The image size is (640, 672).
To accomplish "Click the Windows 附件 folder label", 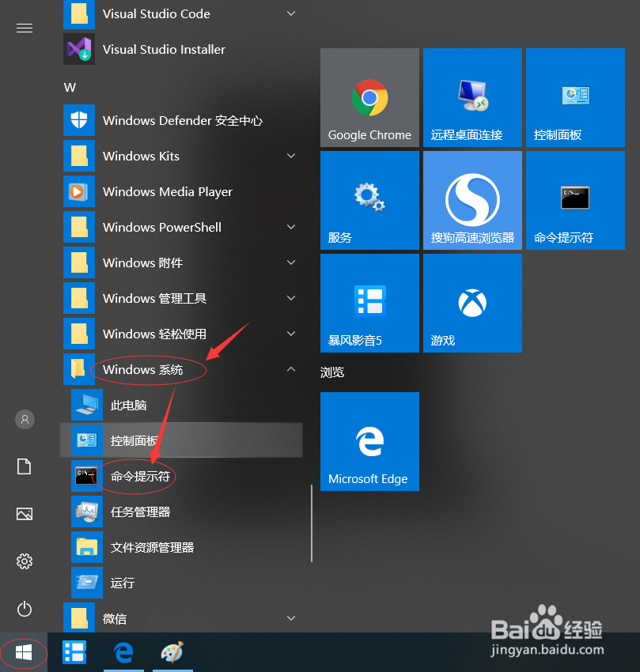I will (143, 262).
